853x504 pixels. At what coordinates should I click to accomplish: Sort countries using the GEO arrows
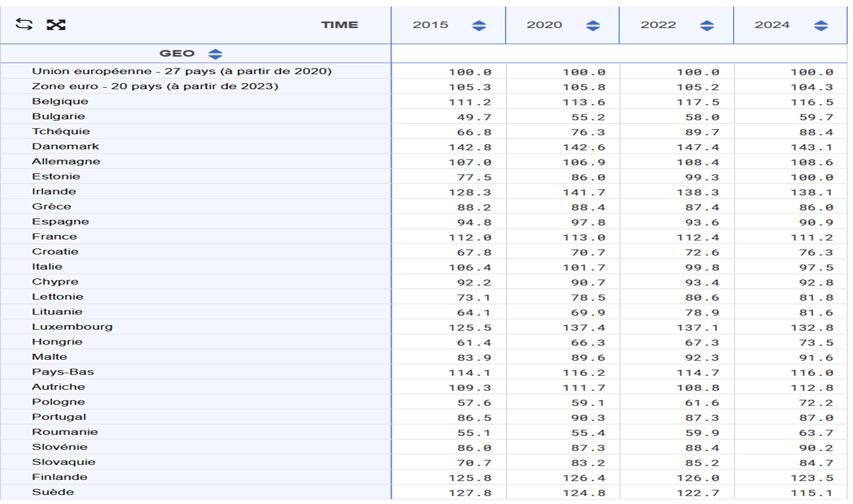point(215,54)
